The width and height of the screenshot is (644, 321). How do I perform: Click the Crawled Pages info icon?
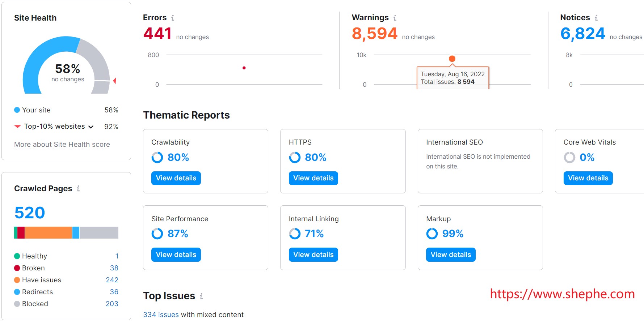pyautogui.click(x=78, y=188)
